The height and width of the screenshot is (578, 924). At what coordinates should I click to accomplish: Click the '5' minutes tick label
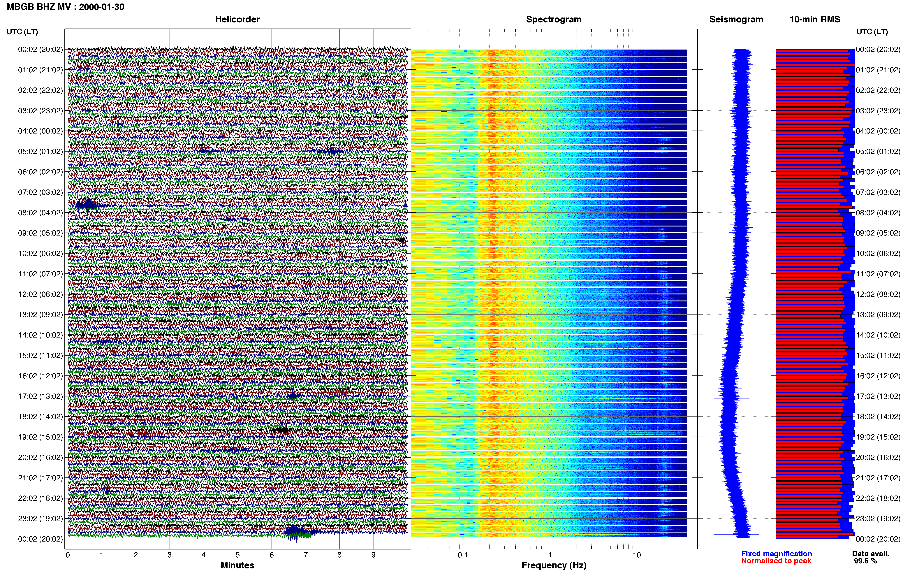[238, 555]
